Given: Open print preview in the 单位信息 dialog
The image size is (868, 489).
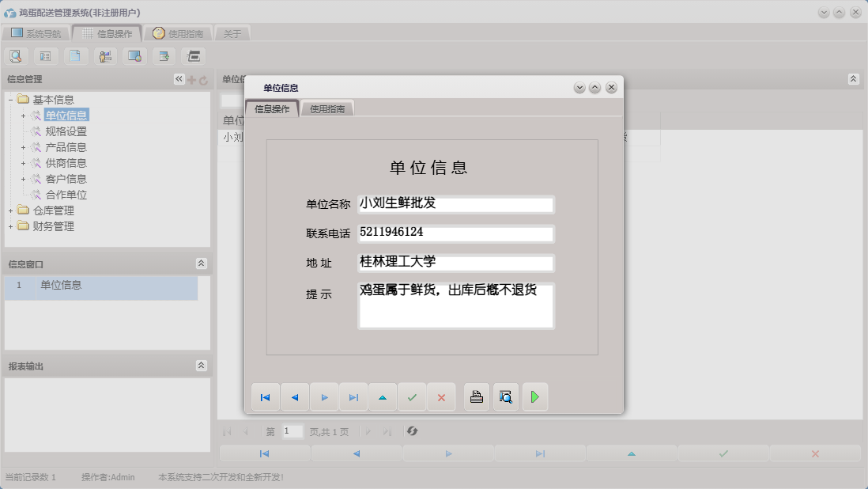Looking at the screenshot, I should pyautogui.click(x=505, y=396).
